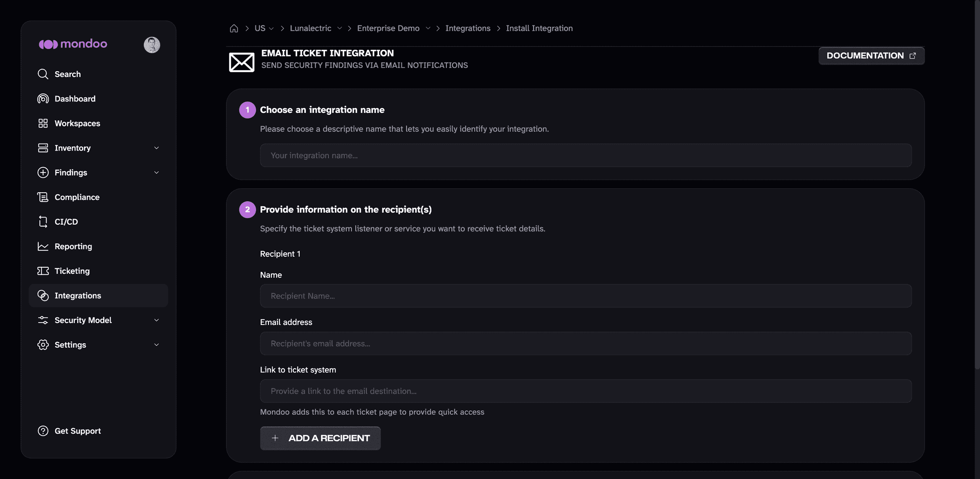980x479 pixels.
Task: Focus the Recipient Name input field
Action: [586, 296]
